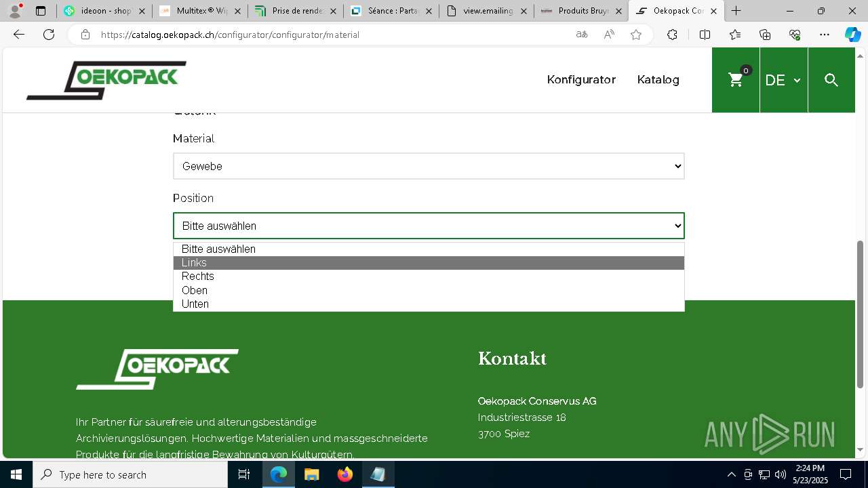The height and width of the screenshot is (488, 868).
Task: Open the Windows Start menu
Action: (16, 474)
